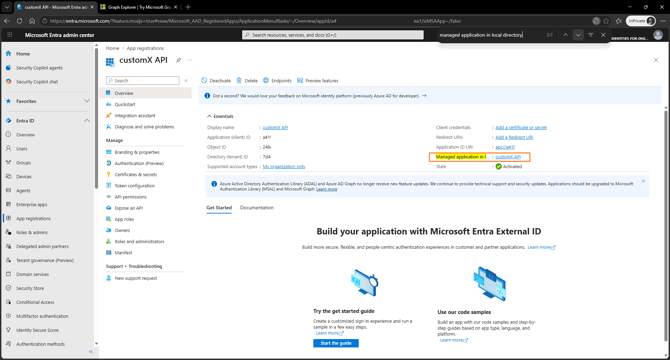Open Entra ID Overview in sidebar
Image resolution: width=670 pixels, height=360 pixels.
pyautogui.click(x=25, y=135)
